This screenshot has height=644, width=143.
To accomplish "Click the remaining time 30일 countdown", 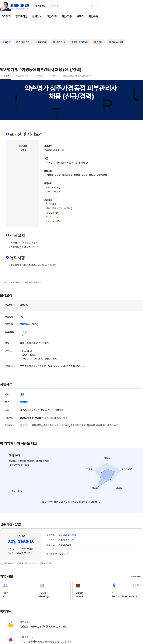I will pos(21,542).
